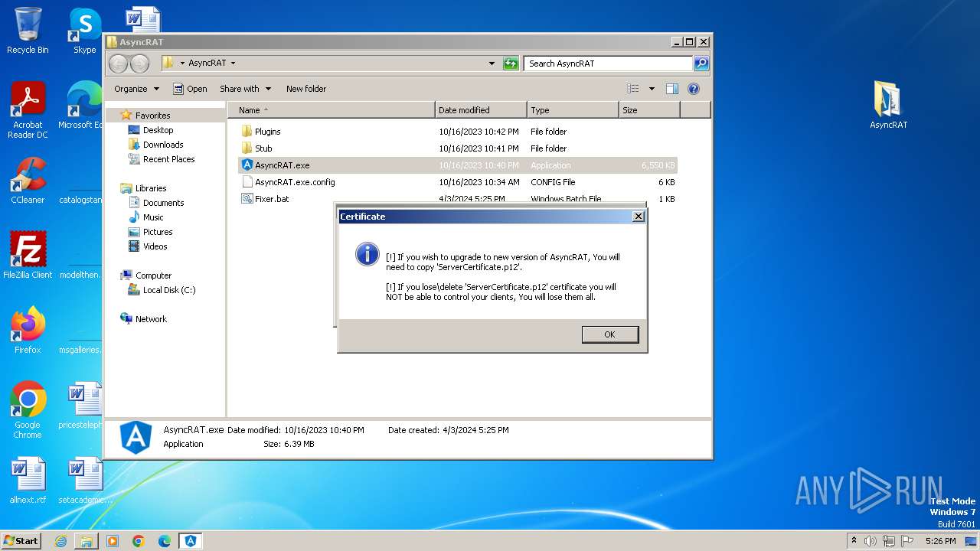The height and width of the screenshot is (551, 980).
Task: Click Computer in navigation pane
Action: click(x=153, y=275)
